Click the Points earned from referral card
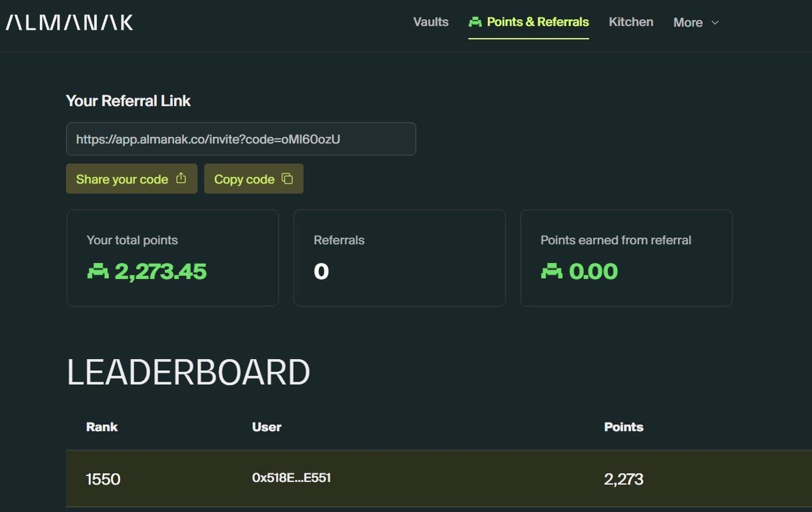Image resolution: width=812 pixels, height=512 pixels. pos(626,258)
